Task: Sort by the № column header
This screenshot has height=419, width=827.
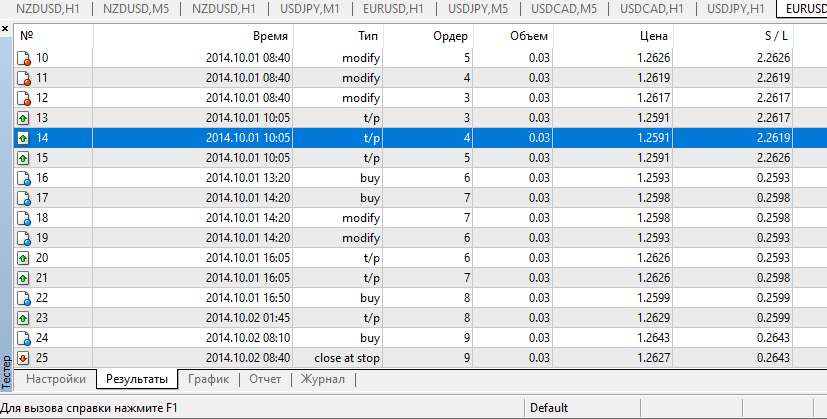Action: (x=53, y=36)
